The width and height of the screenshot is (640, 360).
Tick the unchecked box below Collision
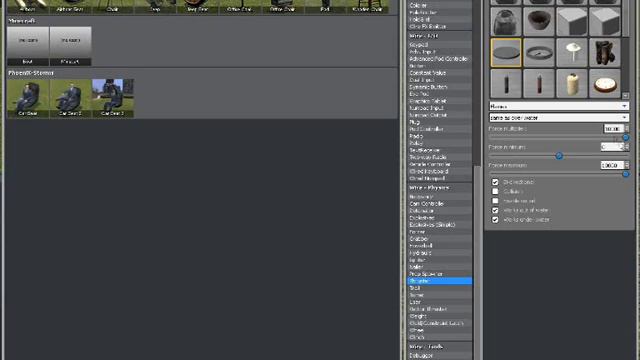(x=495, y=201)
